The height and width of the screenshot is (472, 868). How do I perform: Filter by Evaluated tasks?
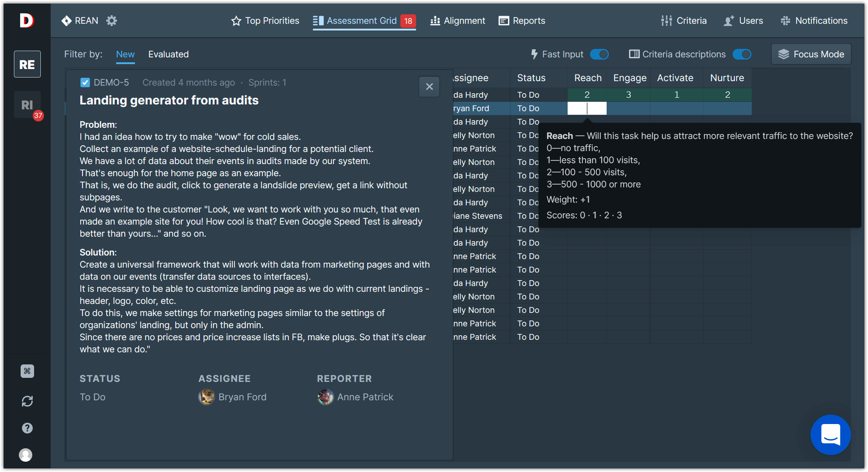(x=169, y=54)
